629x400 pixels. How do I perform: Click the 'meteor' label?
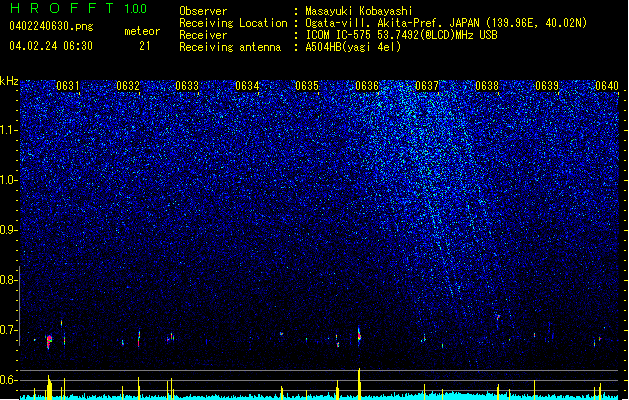click(142, 31)
